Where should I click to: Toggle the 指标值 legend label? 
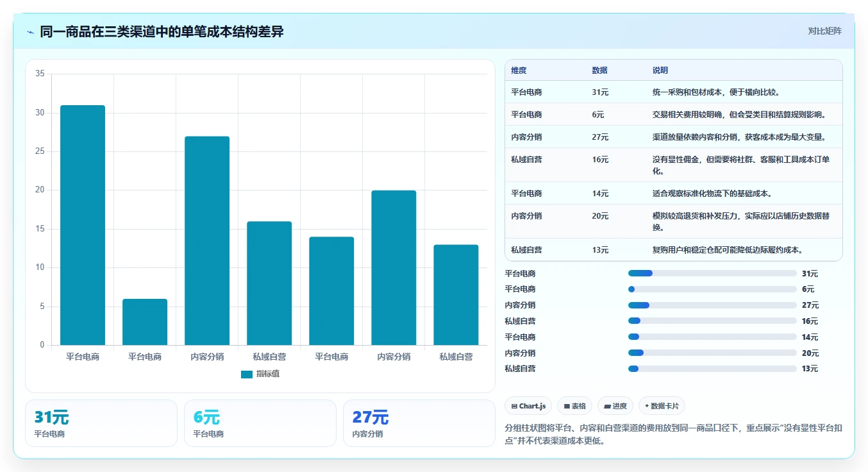(268, 375)
